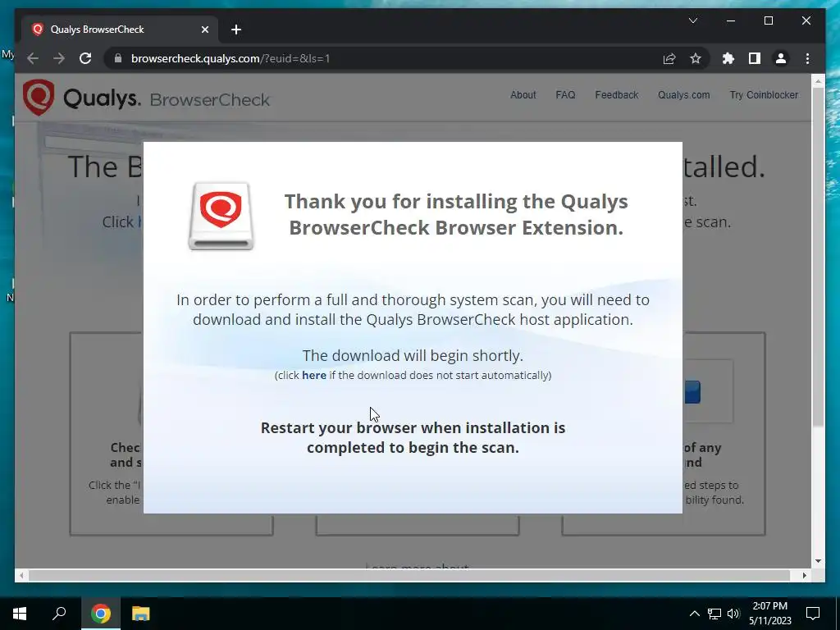Open the clock showing 2:07 PM
The width and height of the screenshot is (840, 630).
click(x=769, y=614)
